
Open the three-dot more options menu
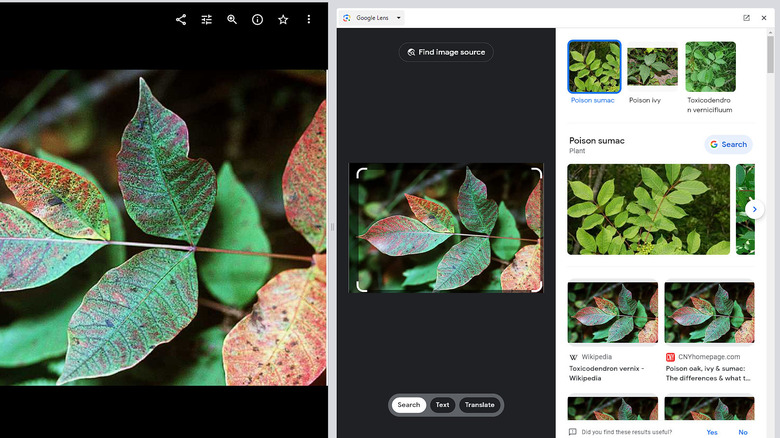[x=308, y=19]
